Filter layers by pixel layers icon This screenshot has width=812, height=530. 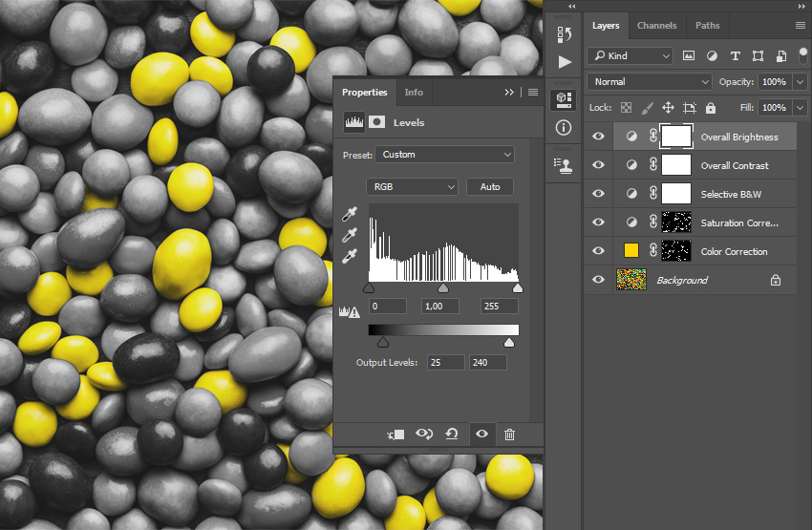coord(688,56)
